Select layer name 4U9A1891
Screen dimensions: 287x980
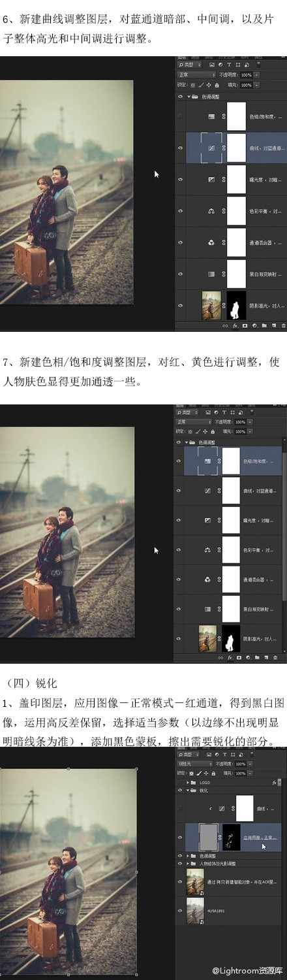coord(217,910)
